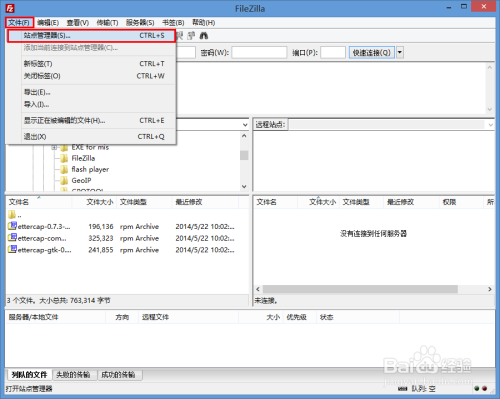Click the 远程站点 path input box
Viewport: 500px width, 399px height.
coord(388,125)
